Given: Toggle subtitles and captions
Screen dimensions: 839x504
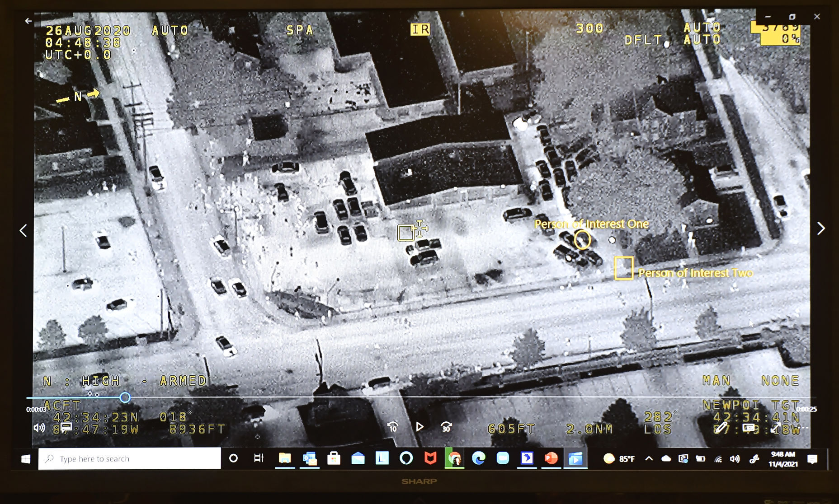Looking at the screenshot, I should point(66,427).
